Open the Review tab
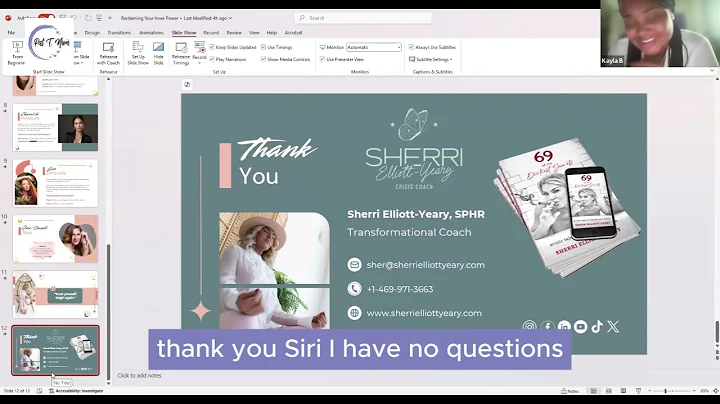 [x=234, y=33]
